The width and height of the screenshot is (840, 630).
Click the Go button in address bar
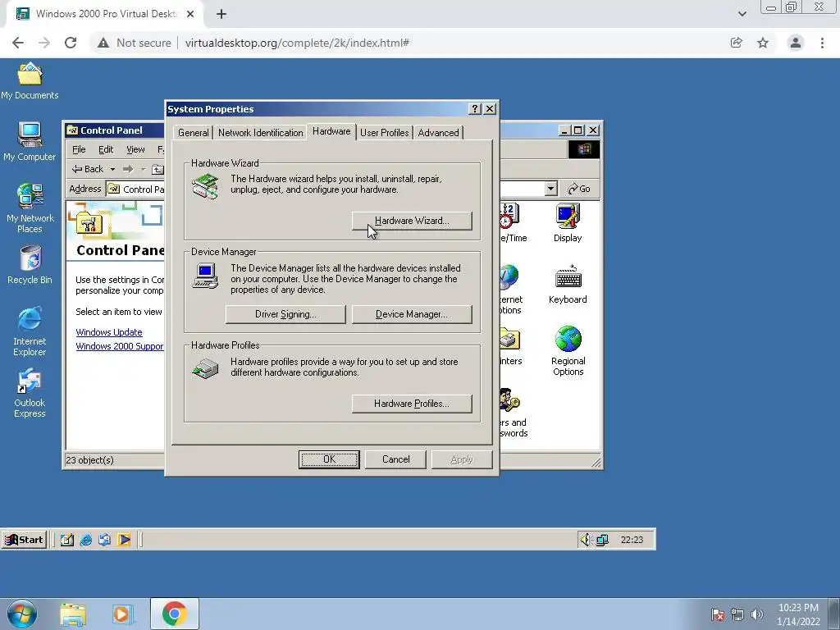579,189
